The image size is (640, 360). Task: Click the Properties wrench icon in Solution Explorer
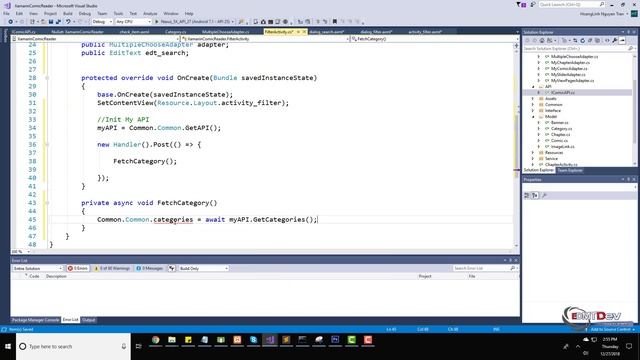click(x=615, y=40)
